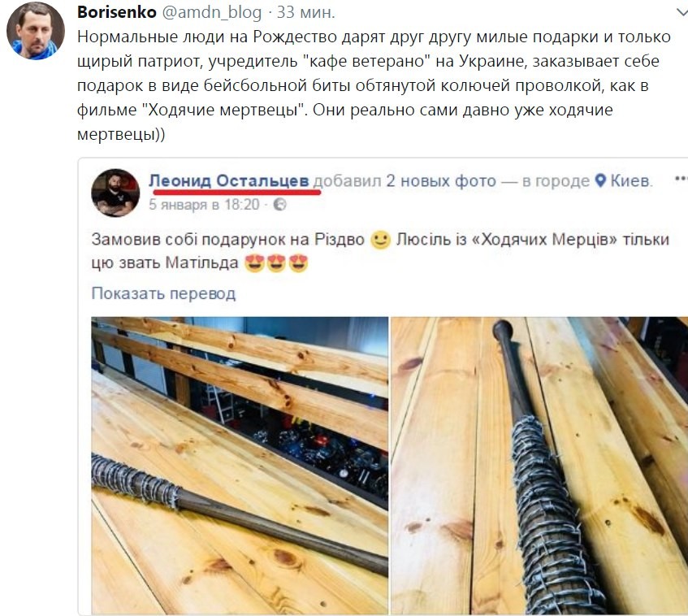Open the right barbed-wire bat photo
Viewport: 688px width, 616px height.
(539, 466)
